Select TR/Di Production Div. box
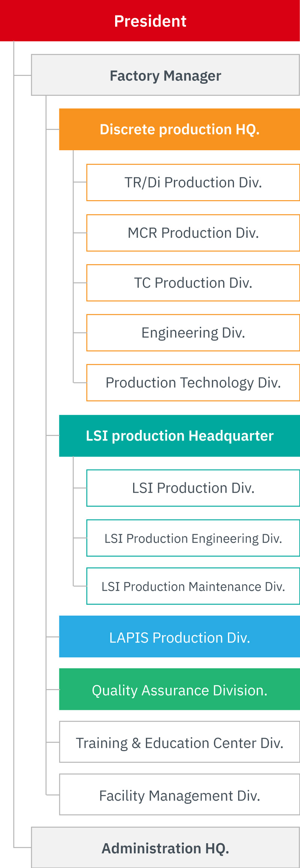 click(193, 183)
